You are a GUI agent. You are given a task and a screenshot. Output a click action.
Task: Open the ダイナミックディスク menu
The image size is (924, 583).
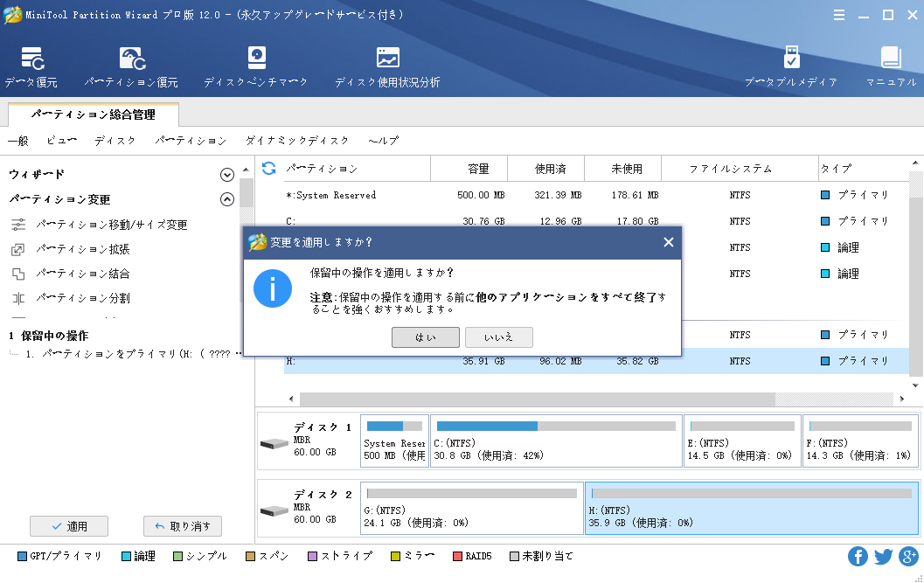[x=297, y=141]
